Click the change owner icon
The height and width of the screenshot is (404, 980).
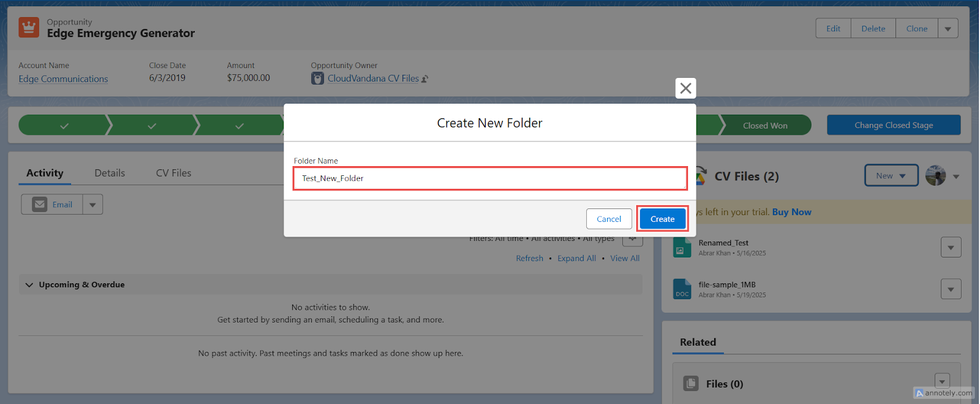[425, 79]
